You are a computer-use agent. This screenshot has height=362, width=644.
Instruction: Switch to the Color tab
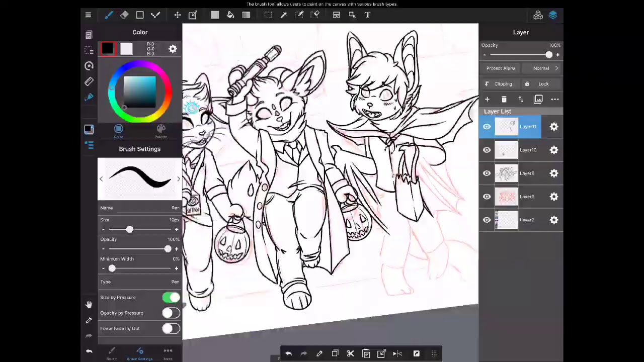click(118, 131)
